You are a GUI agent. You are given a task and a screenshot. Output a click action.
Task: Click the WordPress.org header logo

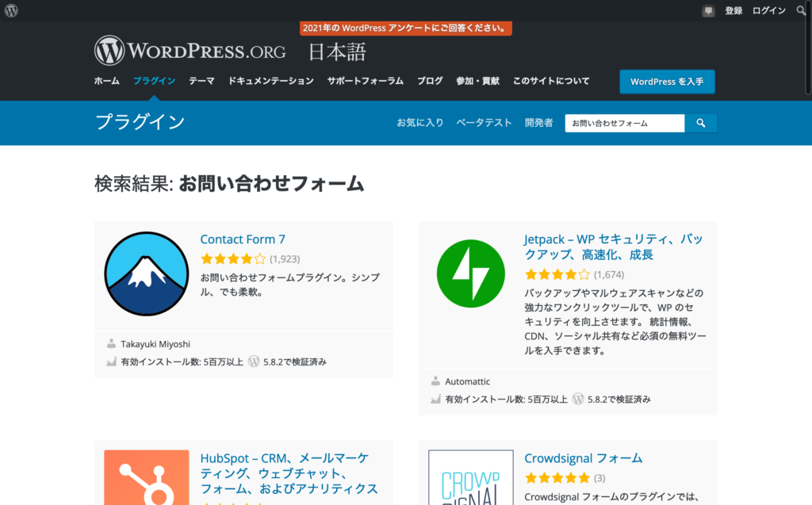pyautogui.click(x=190, y=51)
